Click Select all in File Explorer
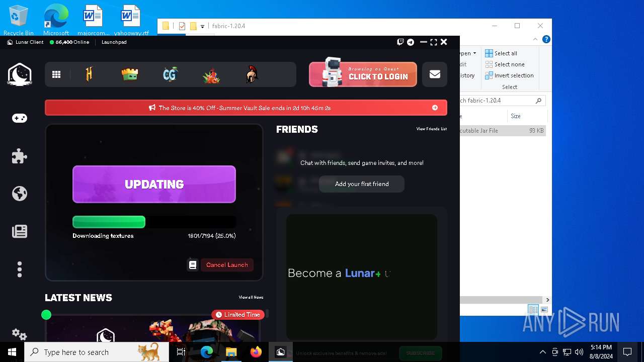Screen dimensions: 644x362 tap(501, 53)
